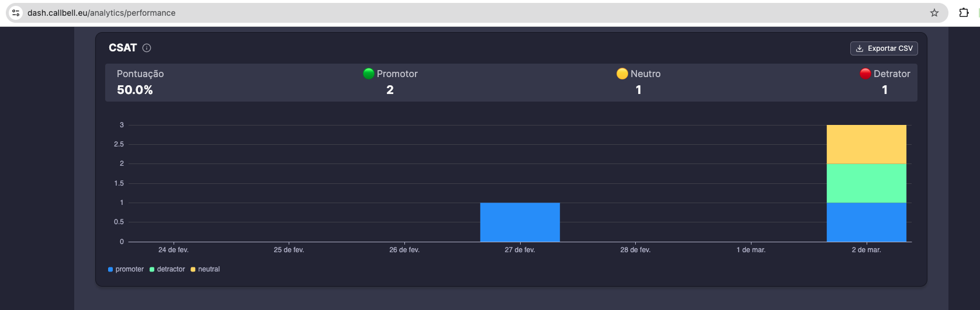The image size is (980, 310).
Task: Click the Pontuação 50.0% score value
Action: [135, 90]
